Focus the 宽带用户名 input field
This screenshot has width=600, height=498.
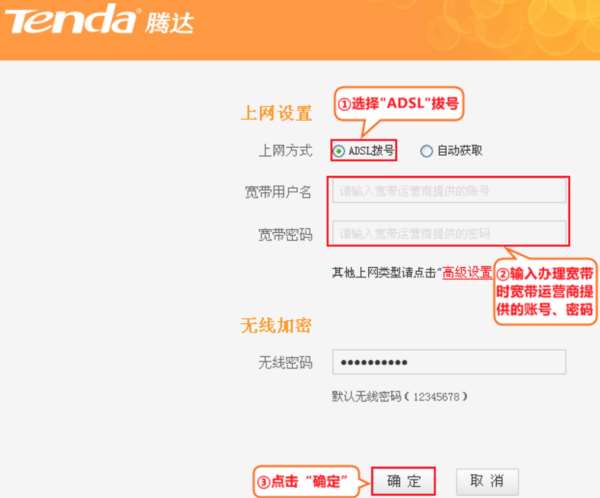click(449, 191)
